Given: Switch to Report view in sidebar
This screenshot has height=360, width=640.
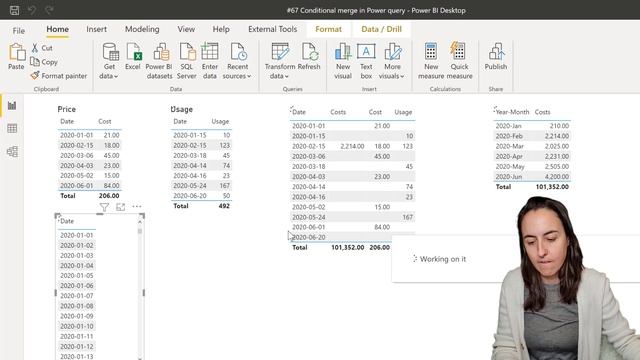Looking at the screenshot, I should pyautogui.click(x=12, y=106).
